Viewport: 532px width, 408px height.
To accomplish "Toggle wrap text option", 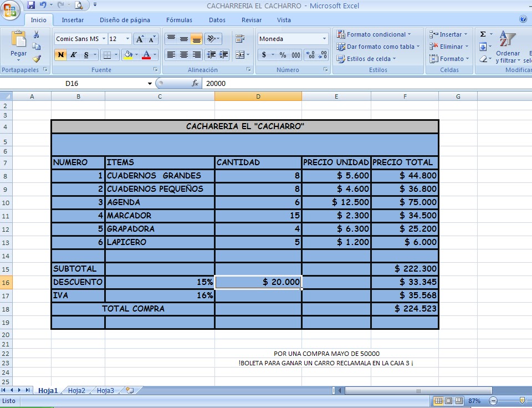I will [240, 39].
